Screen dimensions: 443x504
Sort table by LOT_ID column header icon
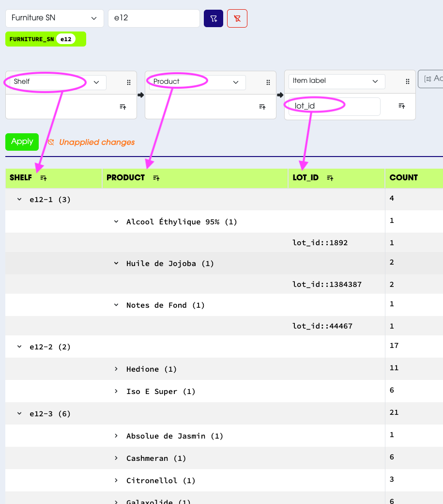[x=330, y=178]
